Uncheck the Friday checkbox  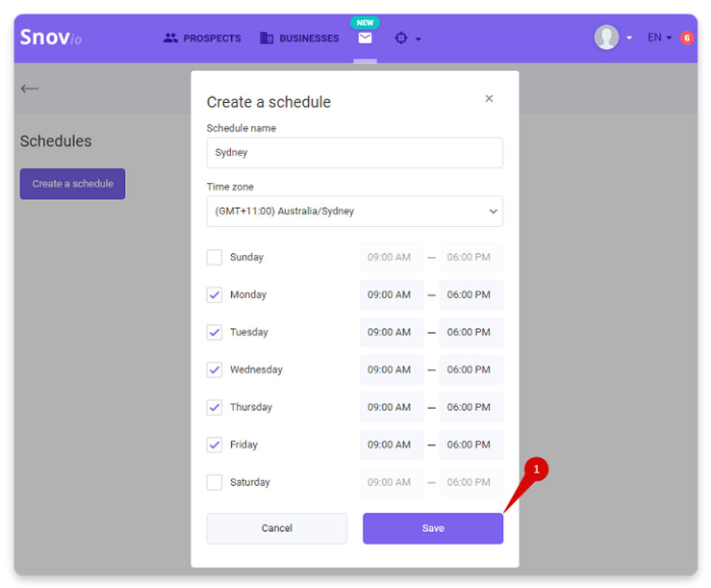[x=215, y=445]
